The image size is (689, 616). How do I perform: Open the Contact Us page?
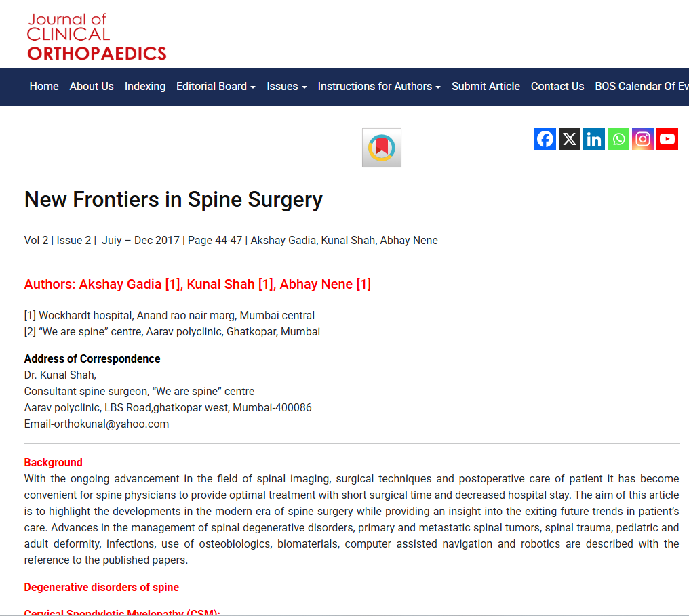[x=557, y=87]
